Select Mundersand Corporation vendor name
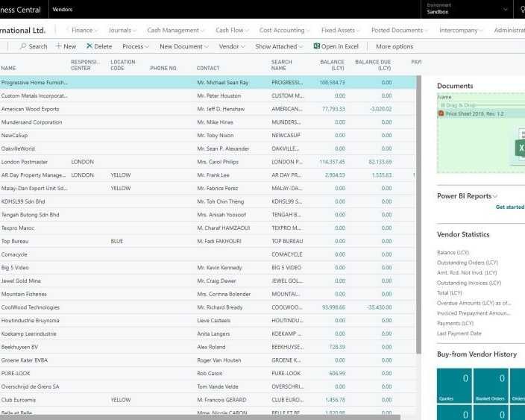This screenshot has height=420, width=525. click(31, 122)
